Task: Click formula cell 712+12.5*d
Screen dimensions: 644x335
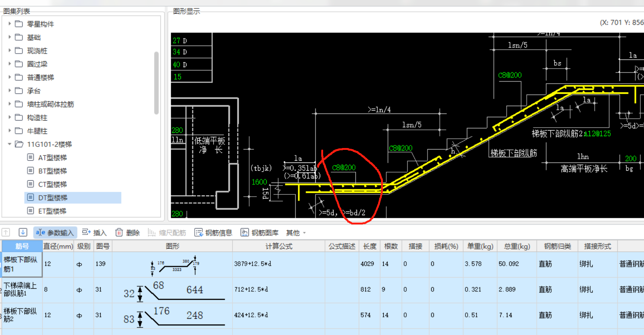Action: click(251, 289)
